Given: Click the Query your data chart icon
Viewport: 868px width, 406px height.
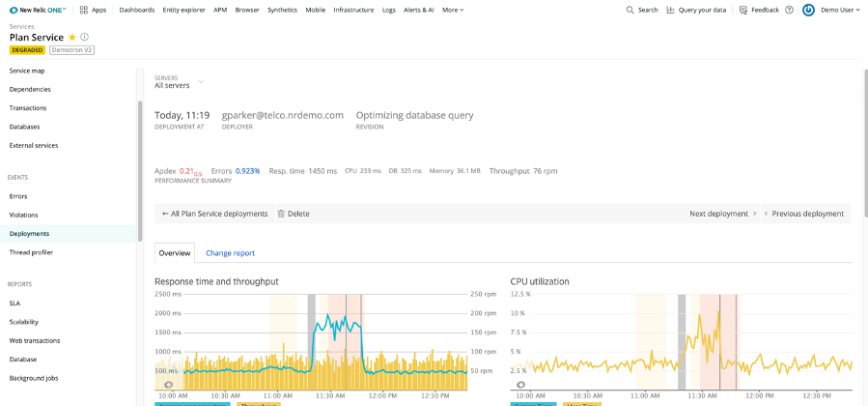Looking at the screenshot, I should (670, 10).
